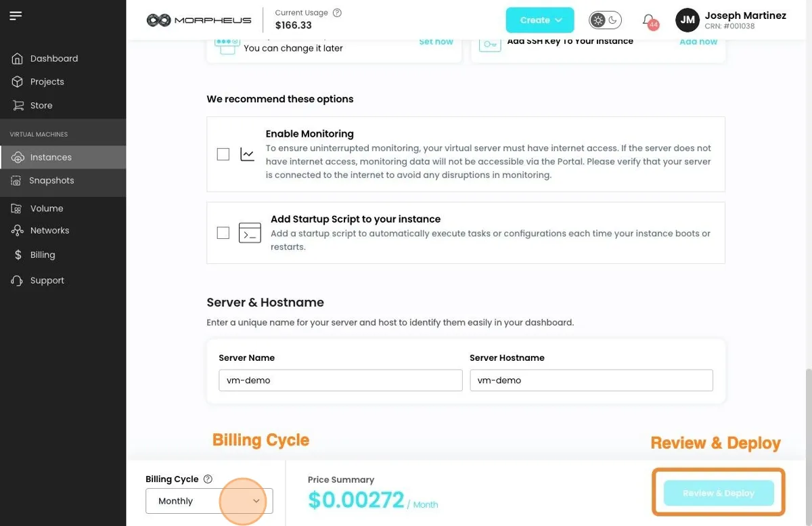The image size is (812, 526).
Task: Click the startup script terminal icon
Action: (250, 233)
